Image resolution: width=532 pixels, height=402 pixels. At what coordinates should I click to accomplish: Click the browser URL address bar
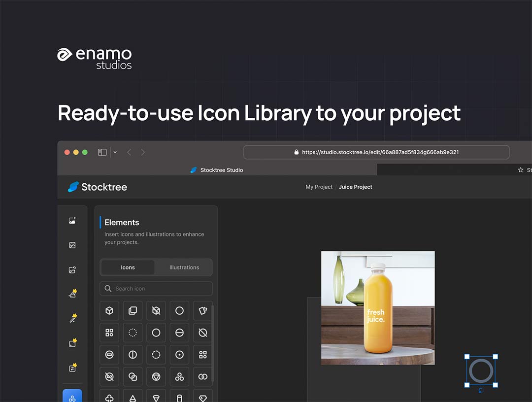coord(376,152)
